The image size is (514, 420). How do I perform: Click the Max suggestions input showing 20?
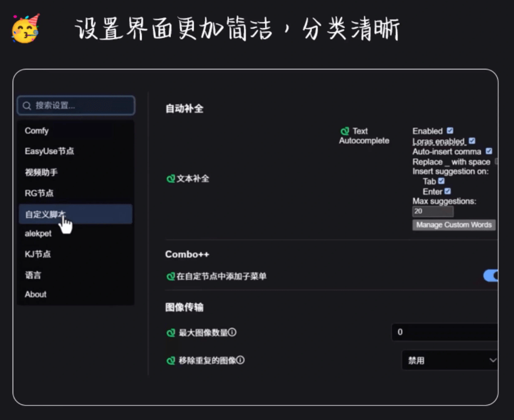[x=432, y=211]
